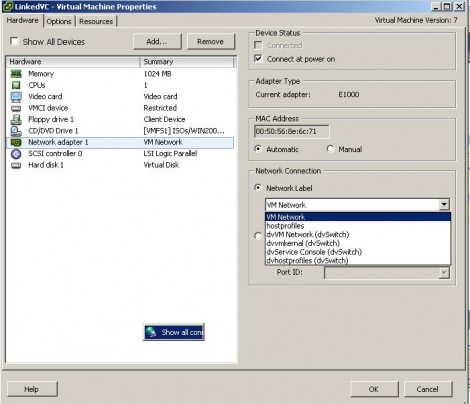Click the VM Network summary cell
The image size is (470, 404).
coord(163,142)
